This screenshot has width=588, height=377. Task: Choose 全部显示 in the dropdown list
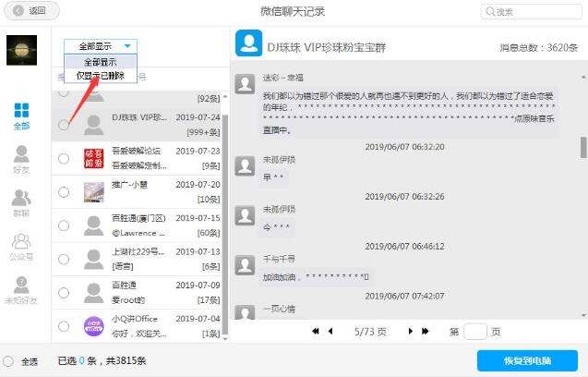tap(101, 62)
